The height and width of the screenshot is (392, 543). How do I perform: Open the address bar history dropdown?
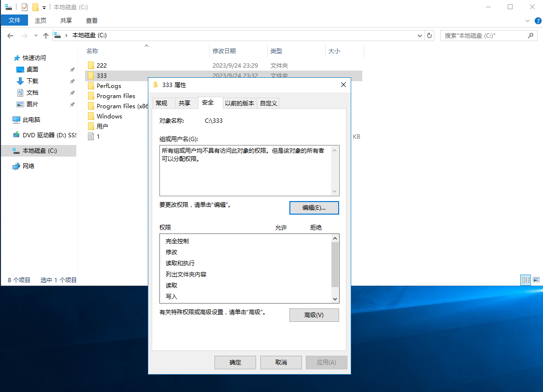click(x=419, y=36)
